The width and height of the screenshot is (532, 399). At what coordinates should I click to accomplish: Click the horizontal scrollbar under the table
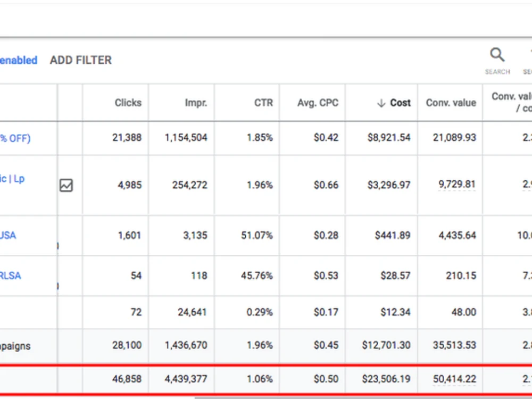pyautogui.click(x=363, y=397)
